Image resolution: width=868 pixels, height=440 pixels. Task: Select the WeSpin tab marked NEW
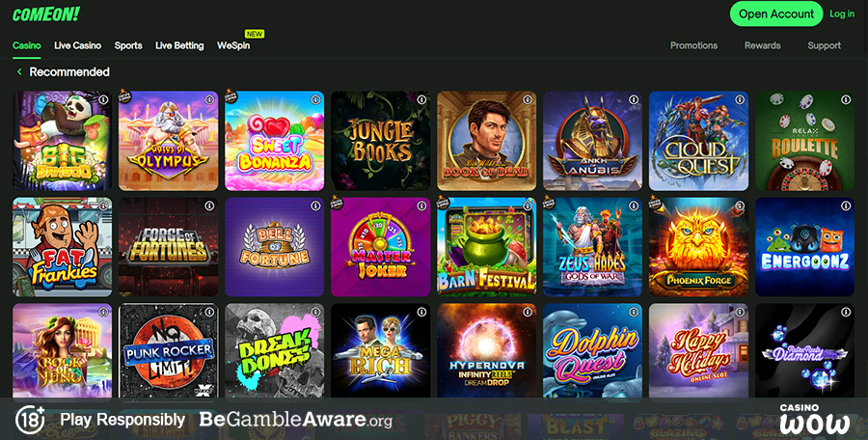233,45
